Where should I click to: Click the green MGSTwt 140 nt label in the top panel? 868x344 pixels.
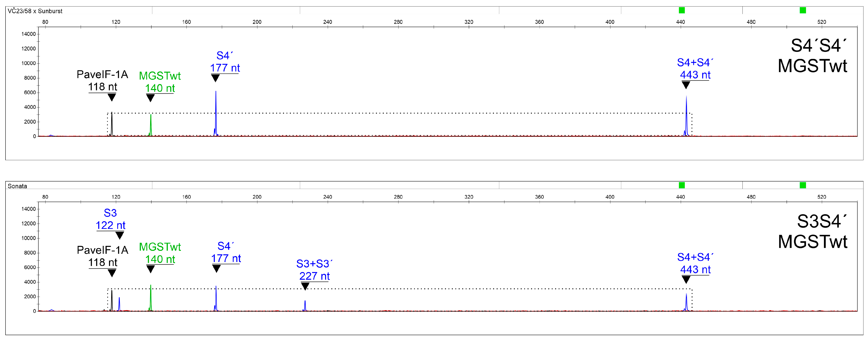pyautogui.click(x=160, y=82)
